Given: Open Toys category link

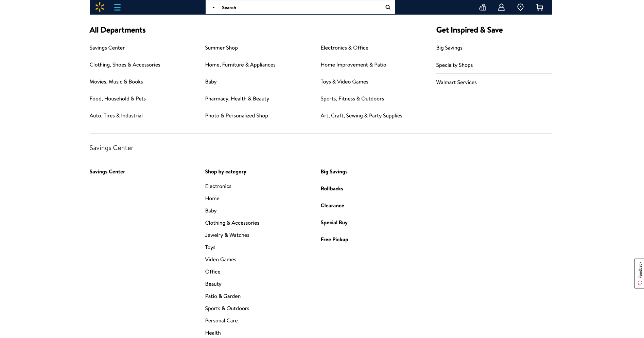Looking at the screenshot, I should click(210, 247).
